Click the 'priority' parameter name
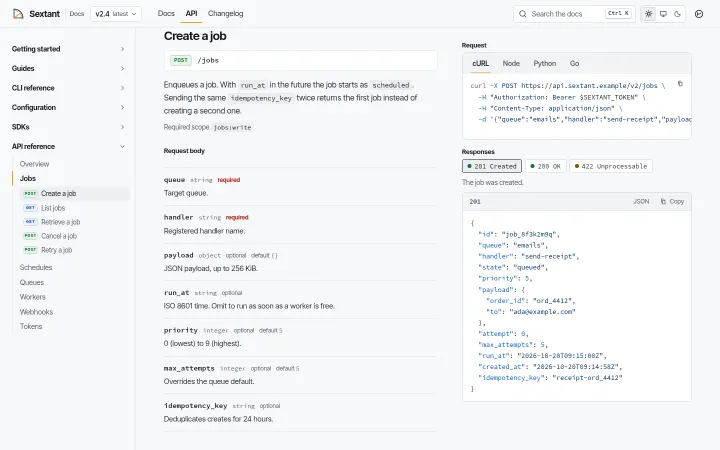 [x=181, y=330]
